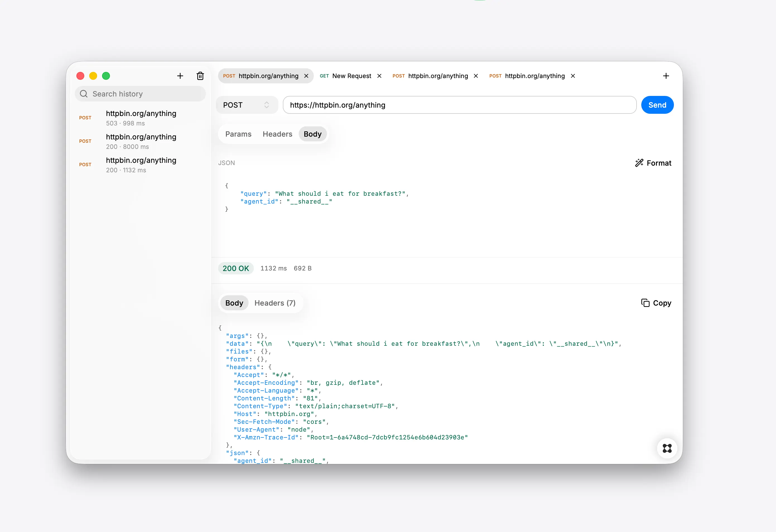The height and width of the screenshot is (532, 776).
Task: Click the Copy button label
Action: pyautogui.click(x=662, y=303)
